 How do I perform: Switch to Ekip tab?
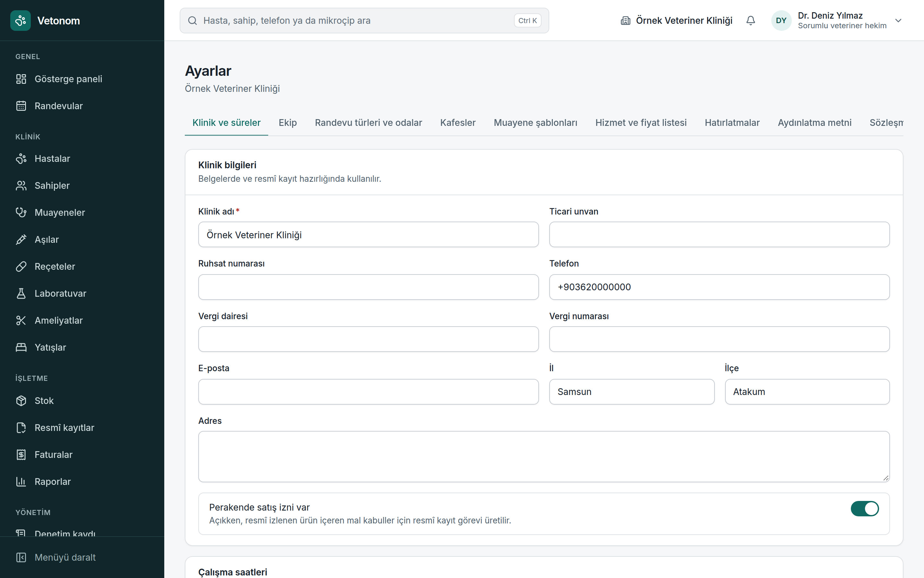coord(287,123)
